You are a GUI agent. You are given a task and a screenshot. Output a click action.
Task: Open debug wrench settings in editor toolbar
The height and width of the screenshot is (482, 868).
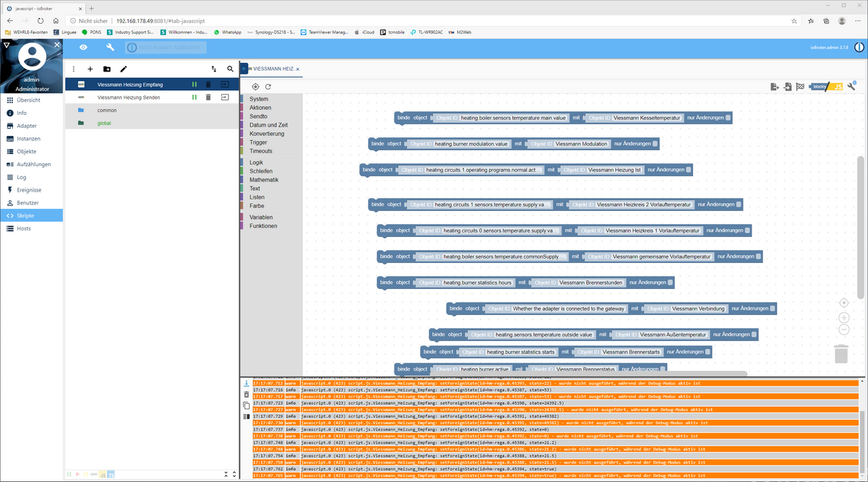(851, 86)
